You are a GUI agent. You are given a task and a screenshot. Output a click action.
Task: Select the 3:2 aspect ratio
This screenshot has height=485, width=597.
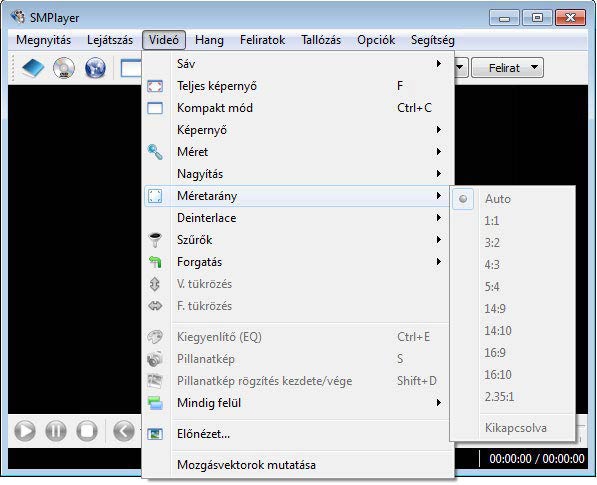point(513,242)
